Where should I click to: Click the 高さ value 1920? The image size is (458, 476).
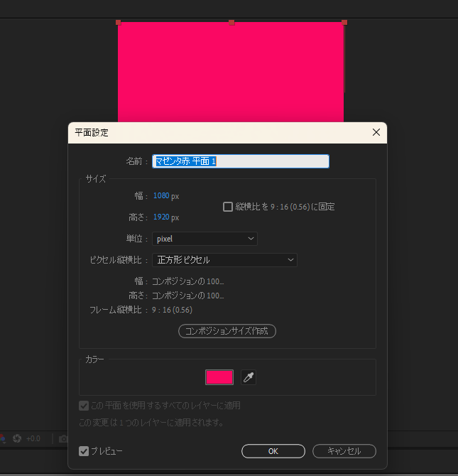click(161, 217)
